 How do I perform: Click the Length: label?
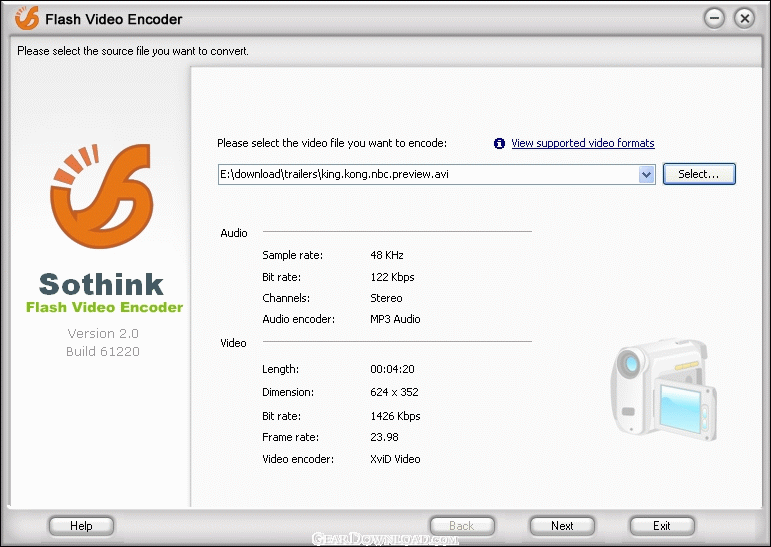[280, 369]
